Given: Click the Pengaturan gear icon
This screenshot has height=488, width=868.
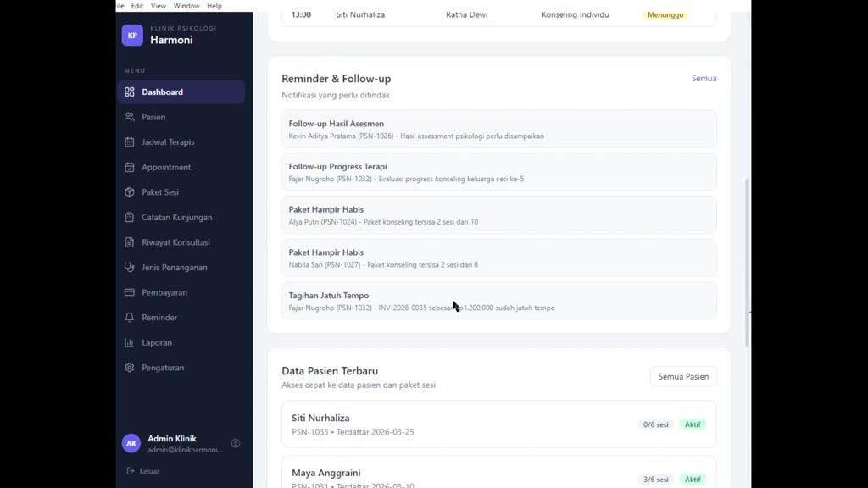Looking at the screenshot, I should pyautogui.click(x=130, y=368).
